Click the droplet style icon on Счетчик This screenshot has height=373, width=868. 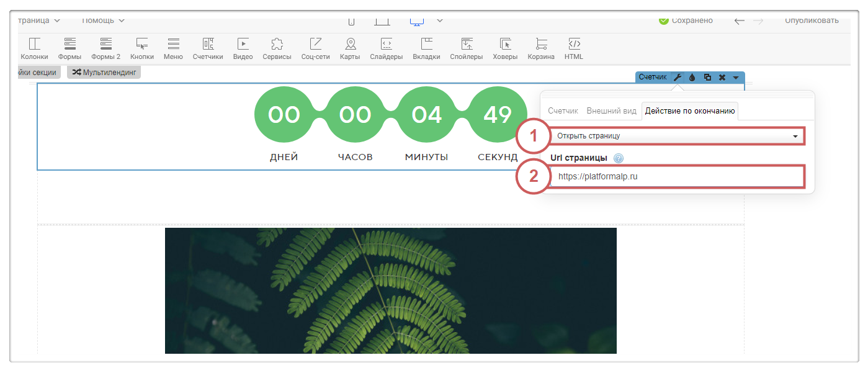(x=692, y=78)
